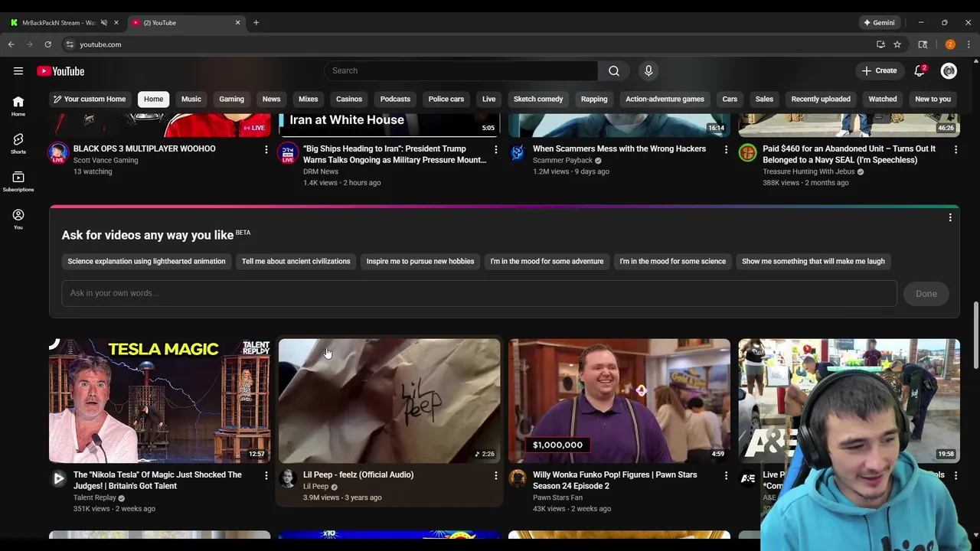980x551 pixels.
Task: Choose Inspire me to pursue new hobbies
Action: pos(420,262)
